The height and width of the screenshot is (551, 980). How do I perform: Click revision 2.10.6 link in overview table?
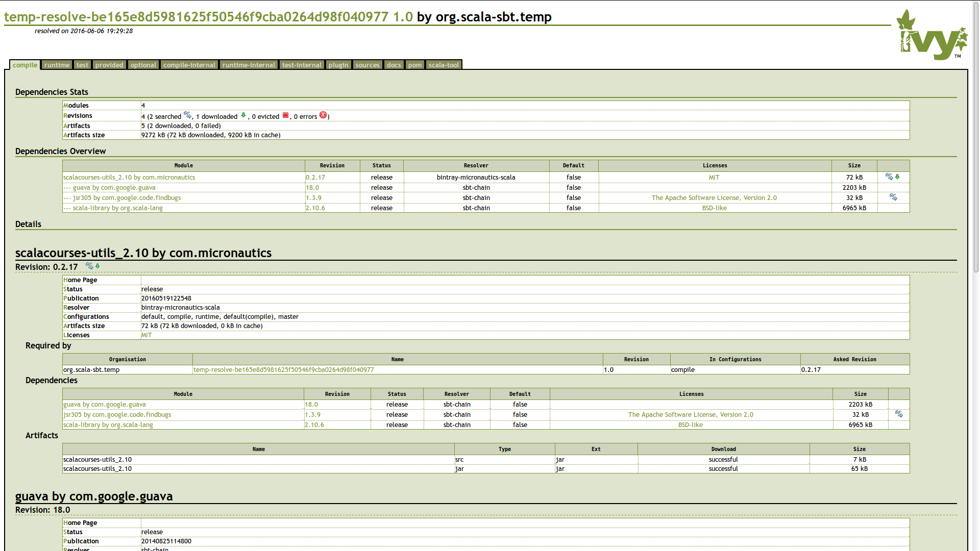315,208
